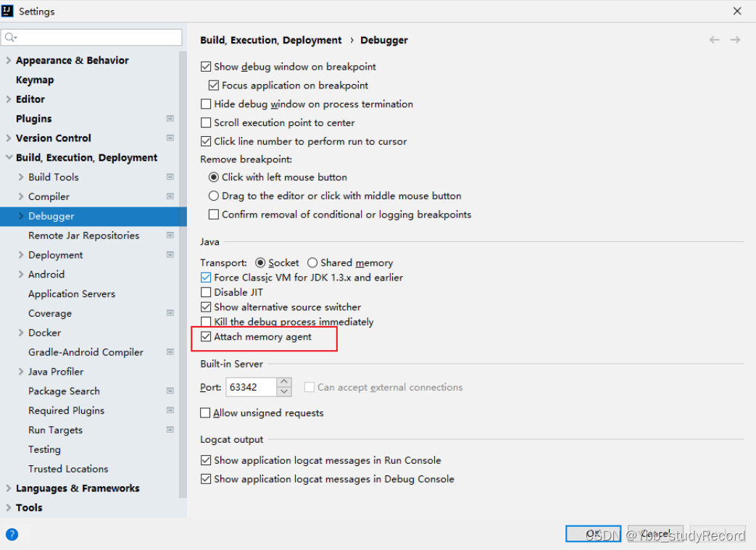The image size is (756, 550).
Task: Enable Confirm removal of conditional breakpoints
Action: (214, 214)
